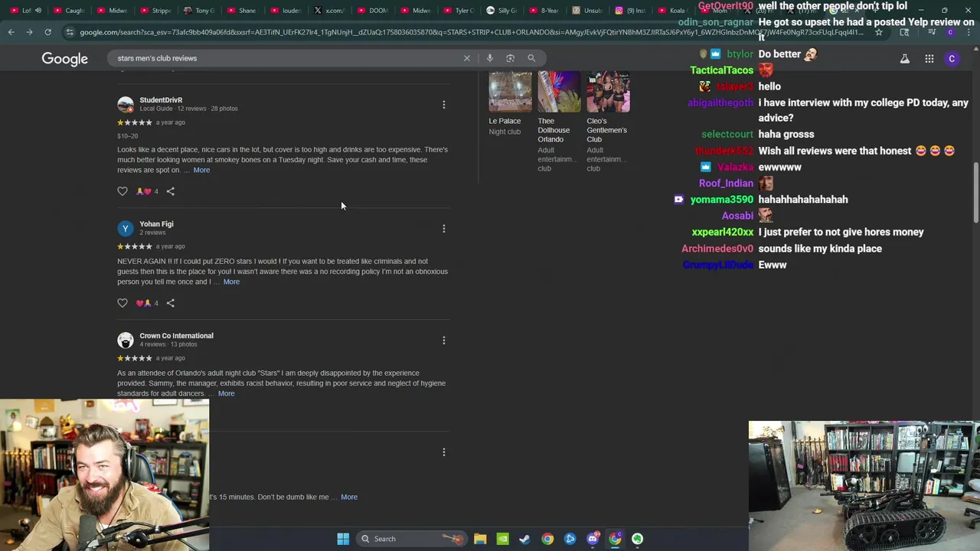Screen dimensions: 980x551
Task: Switch to the DOOM browser tab
Action: coord(373,11)
